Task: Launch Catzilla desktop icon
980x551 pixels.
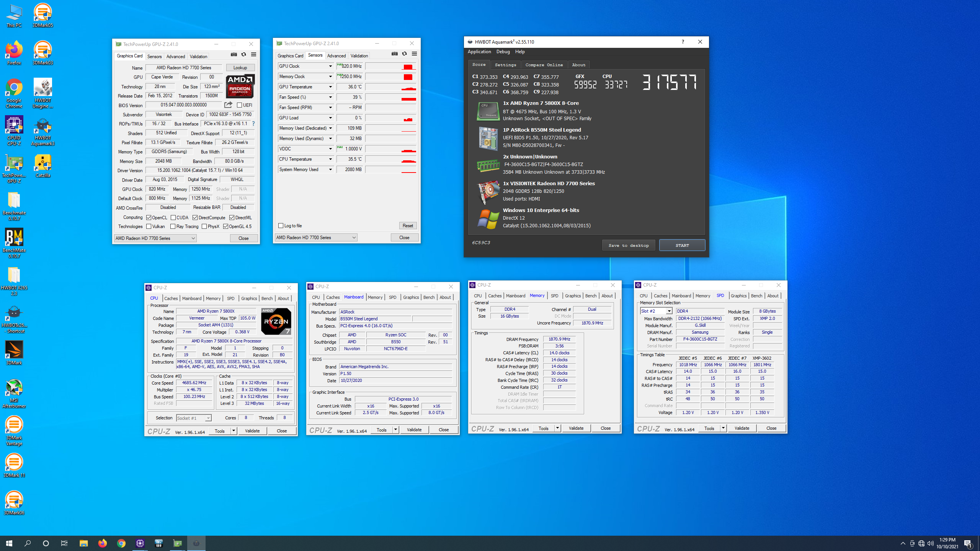Action: coord(42,165)
